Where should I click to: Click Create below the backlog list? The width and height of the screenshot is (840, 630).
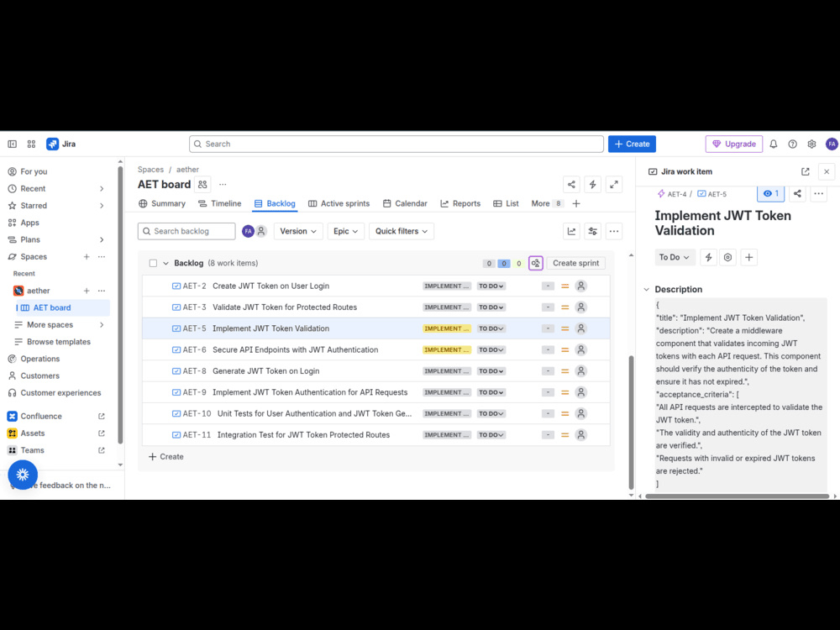[x=166, y=456]
